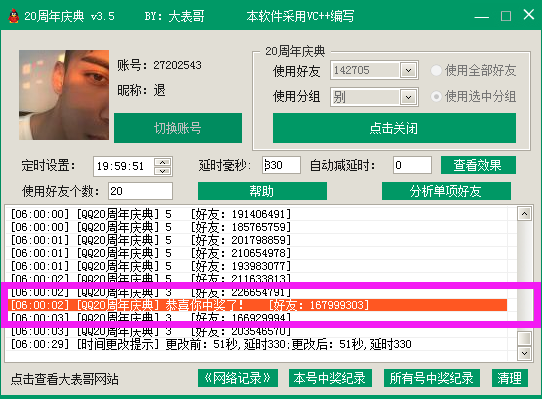This screenshot has width=542, height=399.
Task: Click the account number 27202543 text
Action: (x=177, y=65)
